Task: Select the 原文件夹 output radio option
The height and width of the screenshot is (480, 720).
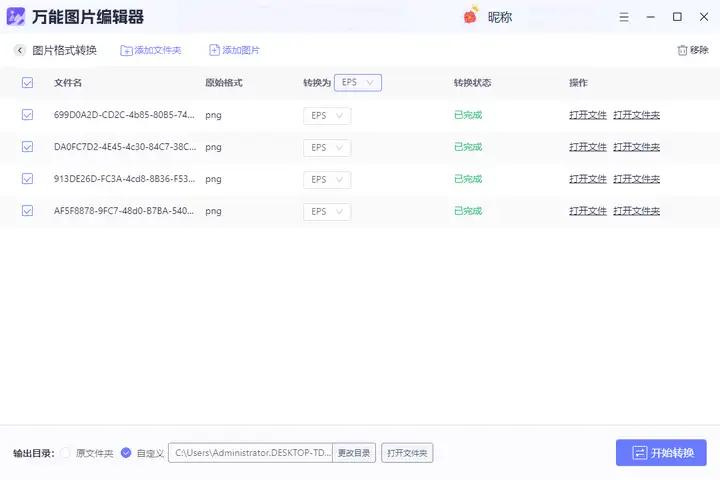Action: [x=66, y=453]
